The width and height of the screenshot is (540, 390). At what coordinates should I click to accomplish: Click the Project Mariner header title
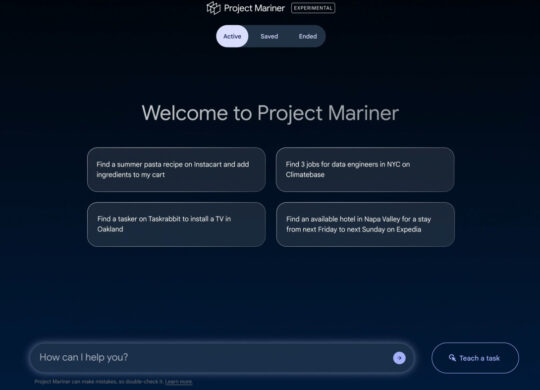pos(254,8)
